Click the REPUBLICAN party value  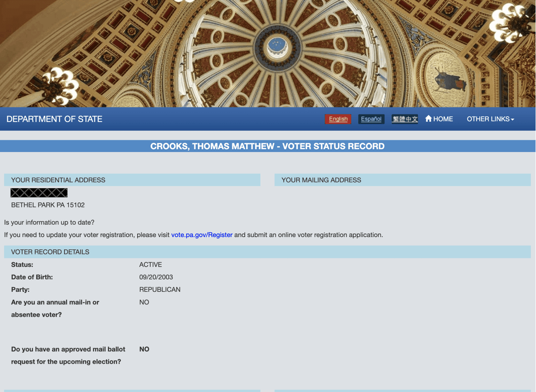160,290
